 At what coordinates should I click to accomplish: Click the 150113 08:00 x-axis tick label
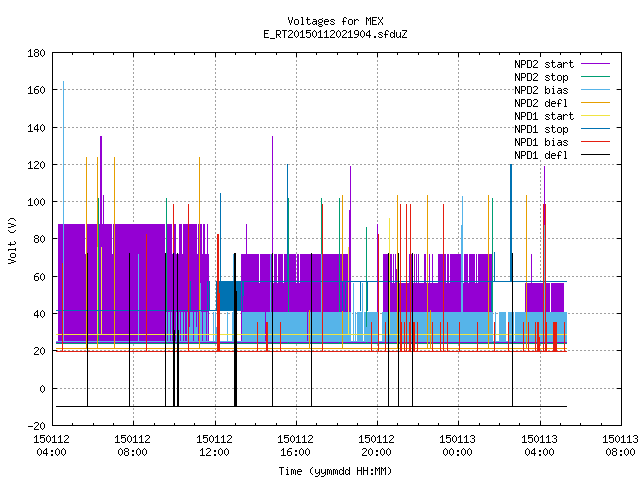[620, 446]
